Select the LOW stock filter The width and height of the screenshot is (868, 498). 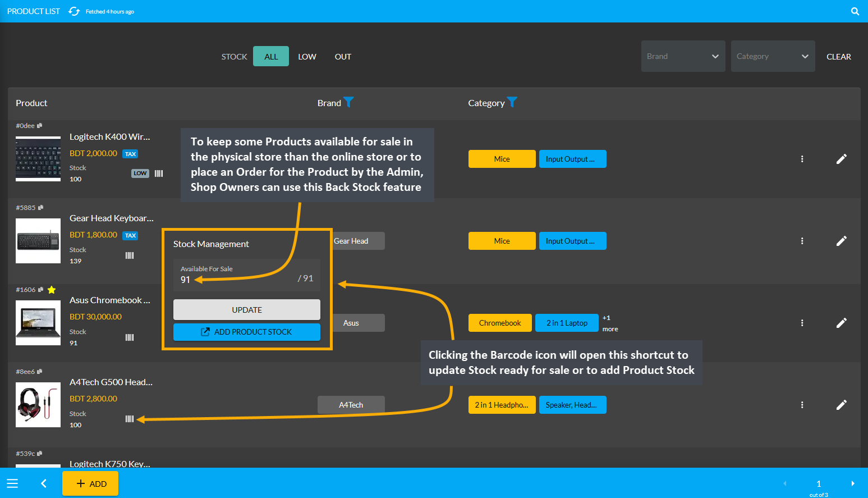point(307,56)
